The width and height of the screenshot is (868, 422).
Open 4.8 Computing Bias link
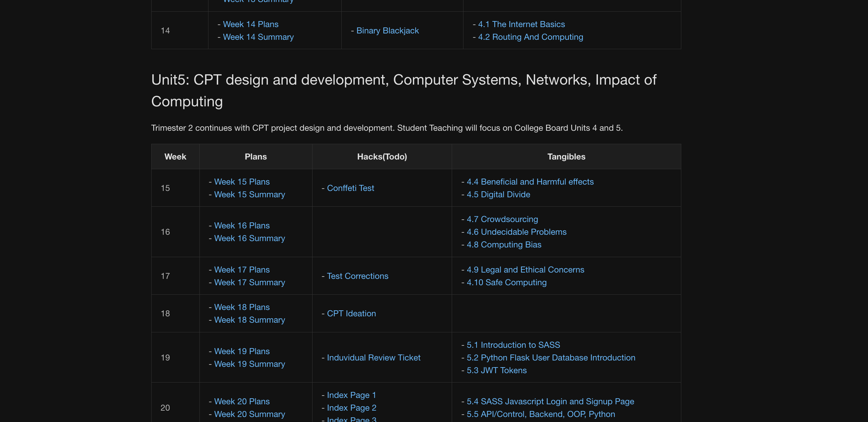[x=504, y=245]
